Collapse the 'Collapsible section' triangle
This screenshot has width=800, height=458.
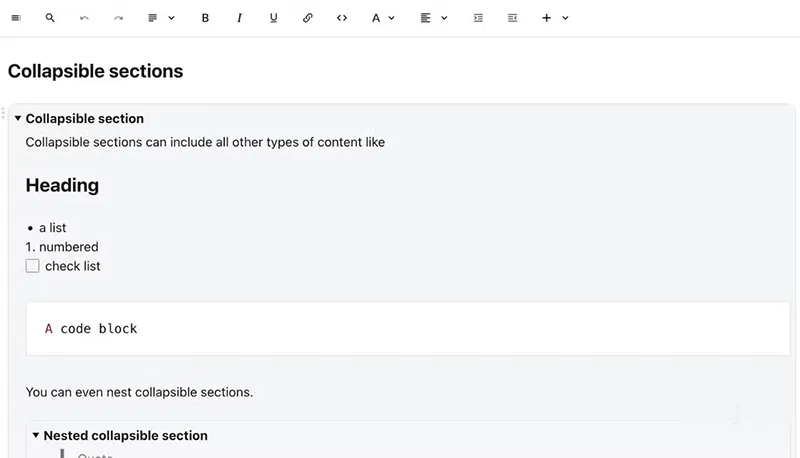point(18,119)
